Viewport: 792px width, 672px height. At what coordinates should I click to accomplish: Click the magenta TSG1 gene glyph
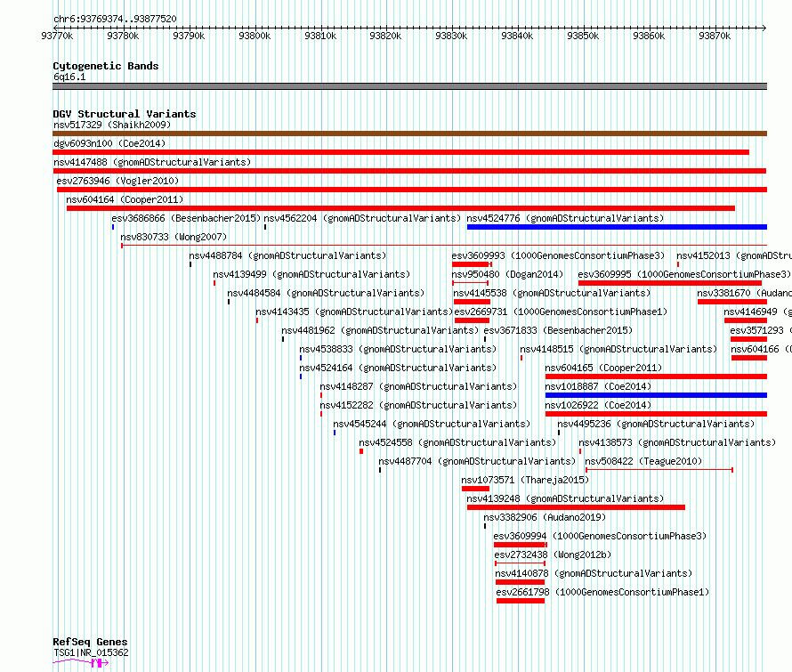[81, 662]
